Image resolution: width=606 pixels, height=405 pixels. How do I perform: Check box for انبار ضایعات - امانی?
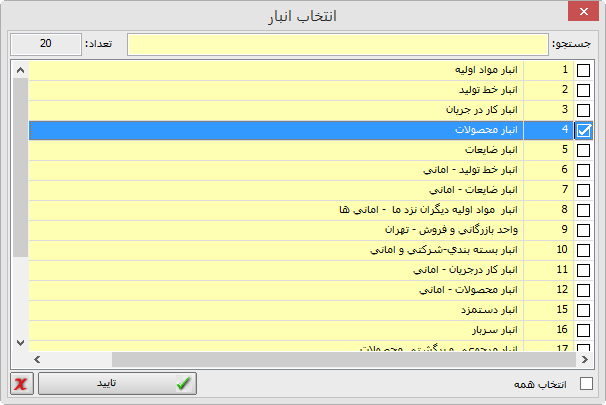583,191
